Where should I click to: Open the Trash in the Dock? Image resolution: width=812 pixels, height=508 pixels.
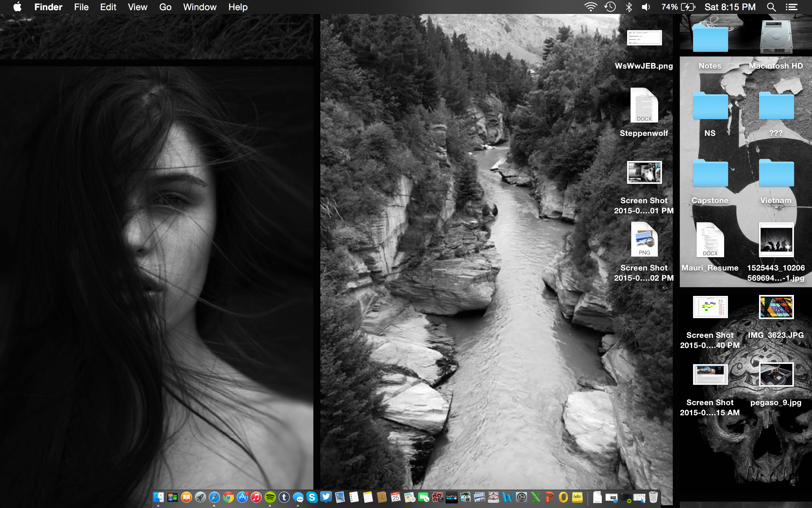pos(653,497)
